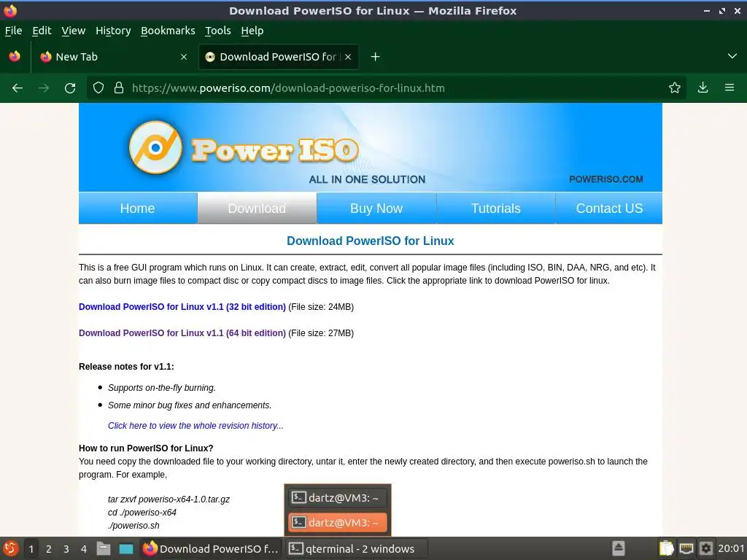Open the Tools menu
This screenshot has width=747, height=560.
(217, 31)
